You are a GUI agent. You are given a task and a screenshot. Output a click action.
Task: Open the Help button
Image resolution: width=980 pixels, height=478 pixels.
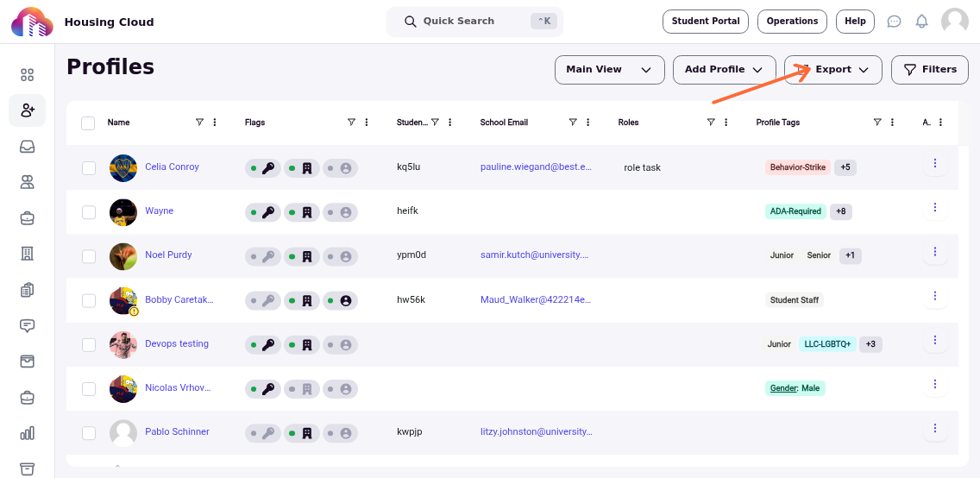click(x=855, y=22)
